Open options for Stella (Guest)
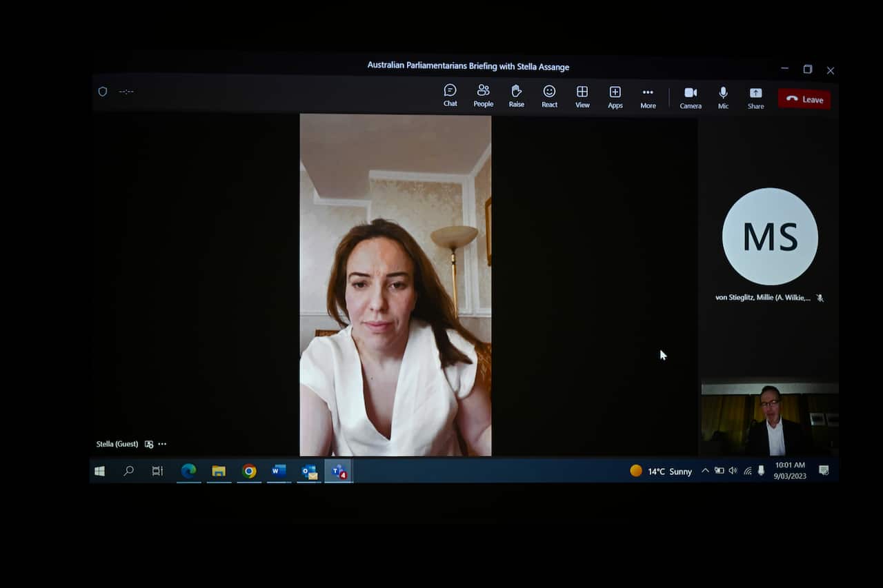Viewport: 883px width, 588px height. tap(162, 445)
